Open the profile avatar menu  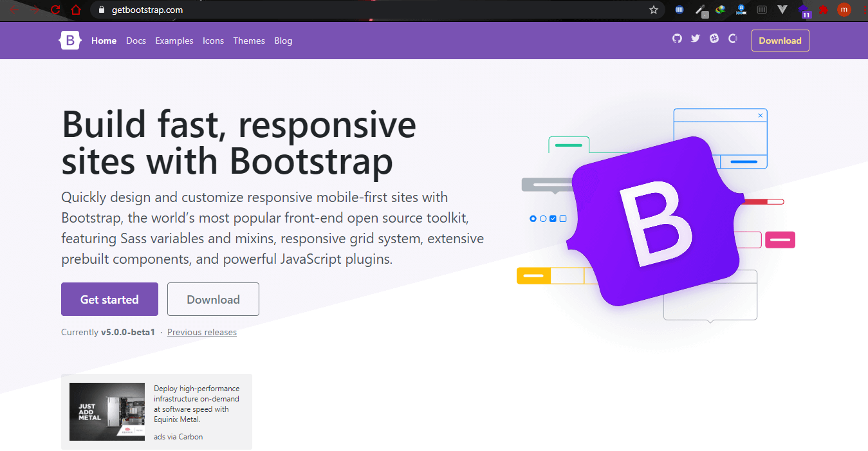coord(844,10)
